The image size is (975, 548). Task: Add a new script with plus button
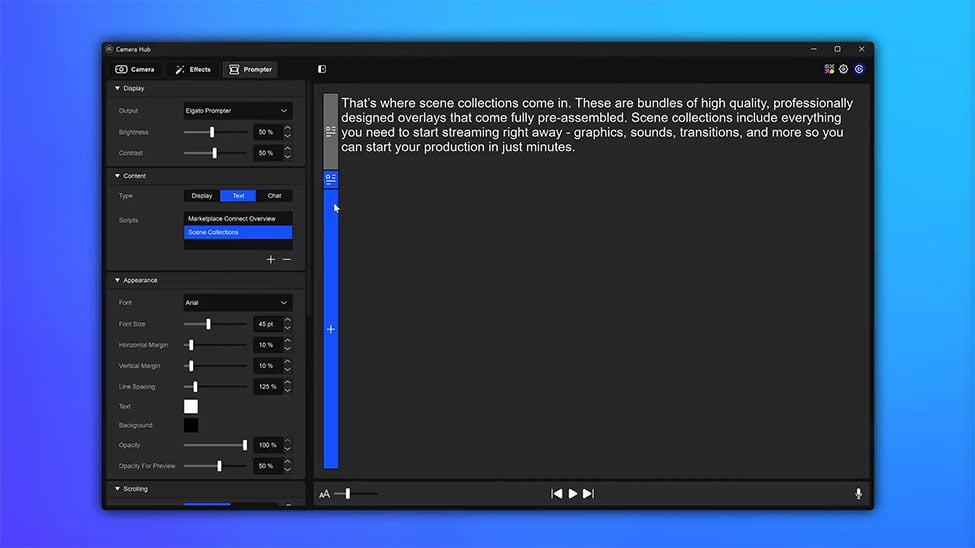coord(270,259)
